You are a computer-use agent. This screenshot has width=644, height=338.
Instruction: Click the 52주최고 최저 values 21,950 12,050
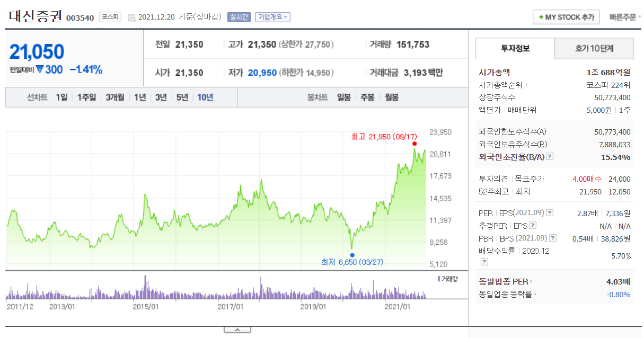tap(604, 192)
